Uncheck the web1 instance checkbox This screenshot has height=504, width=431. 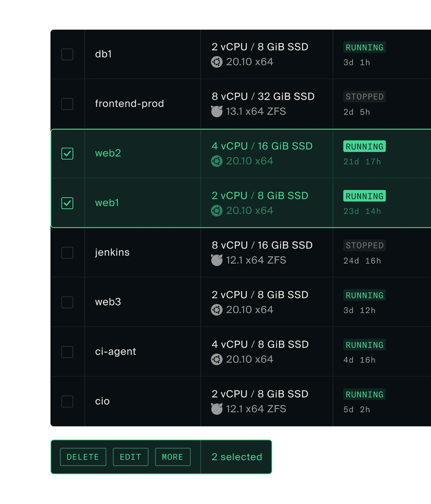tap(67, 203)
